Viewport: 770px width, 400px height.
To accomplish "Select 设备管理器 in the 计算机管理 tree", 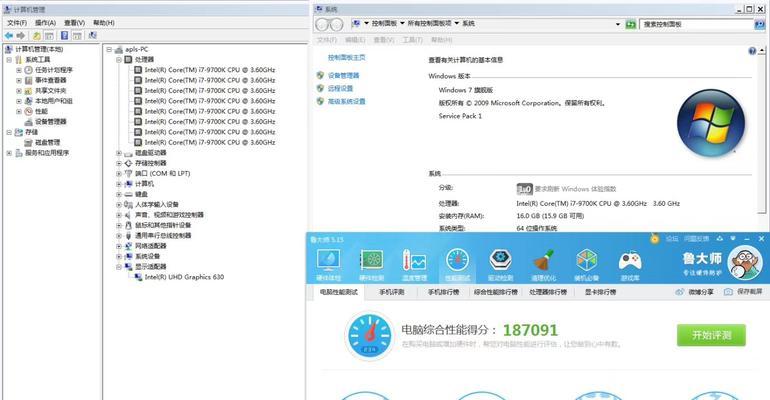I will (x=51, y=122).
